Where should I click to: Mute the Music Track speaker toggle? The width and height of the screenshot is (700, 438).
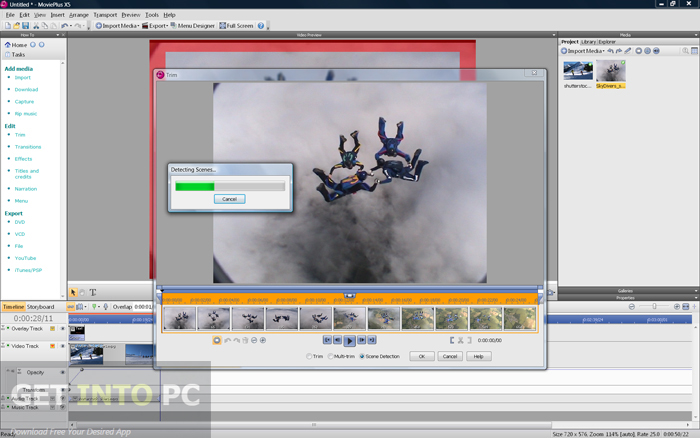[x=62, y=407]
